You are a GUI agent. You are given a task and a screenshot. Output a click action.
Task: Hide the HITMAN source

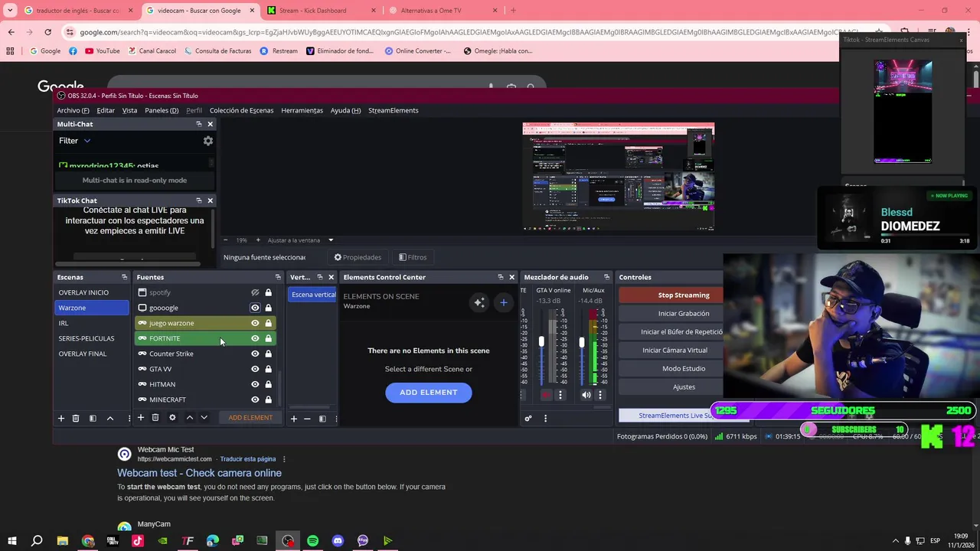click(255, 384)
